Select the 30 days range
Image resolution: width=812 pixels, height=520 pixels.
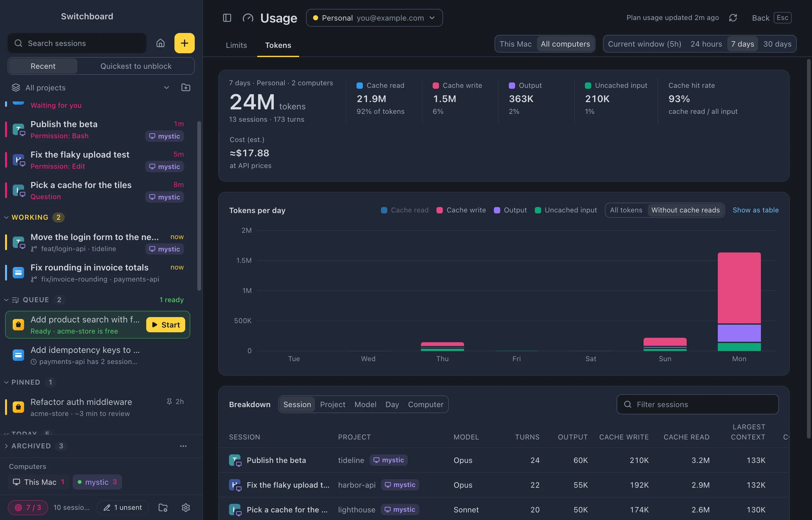click(777, 44)
